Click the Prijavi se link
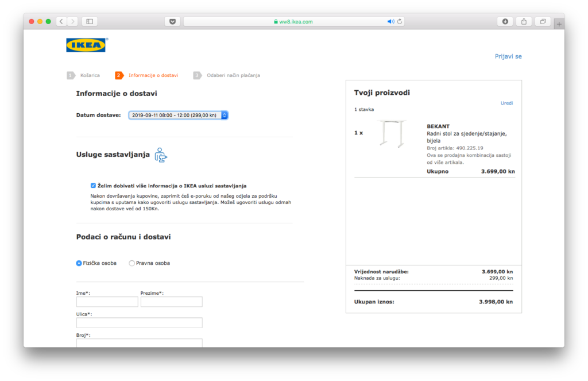Image resolution: width=588 pixels, height=381 pixels. point(508,56)
